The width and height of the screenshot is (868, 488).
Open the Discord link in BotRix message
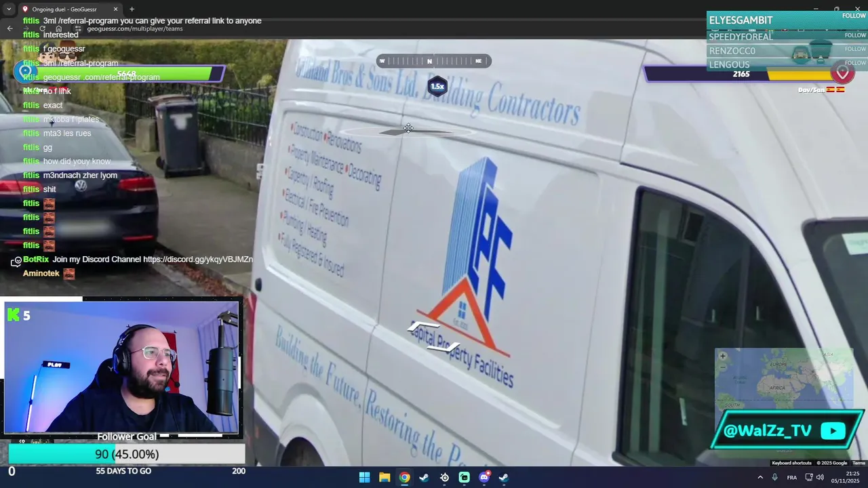(197, 259)
